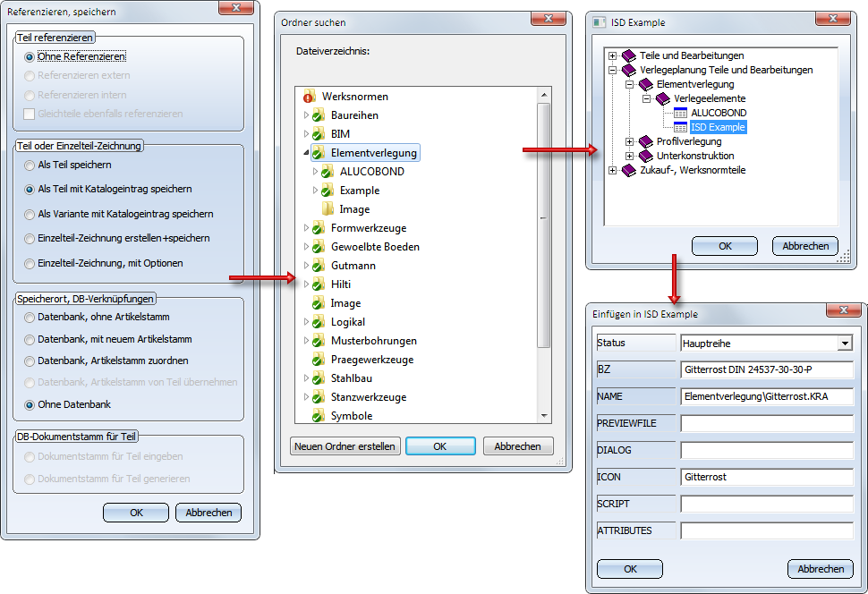Click the Gutmann folder icon
868x594 pixels.
[x=319, y=267]
